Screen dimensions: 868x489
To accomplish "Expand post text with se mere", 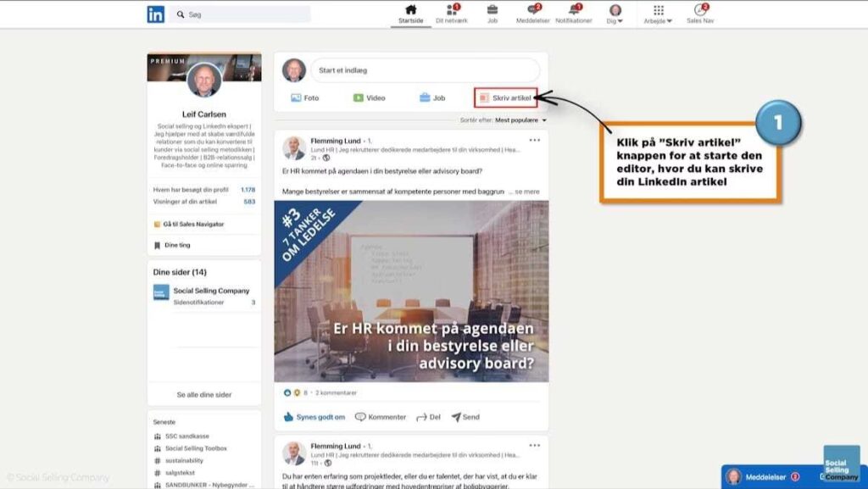I will (x=526, y=192).
